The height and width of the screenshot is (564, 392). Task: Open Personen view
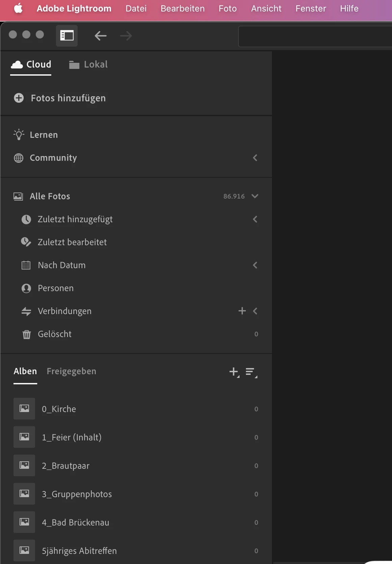tap(56, 288)
